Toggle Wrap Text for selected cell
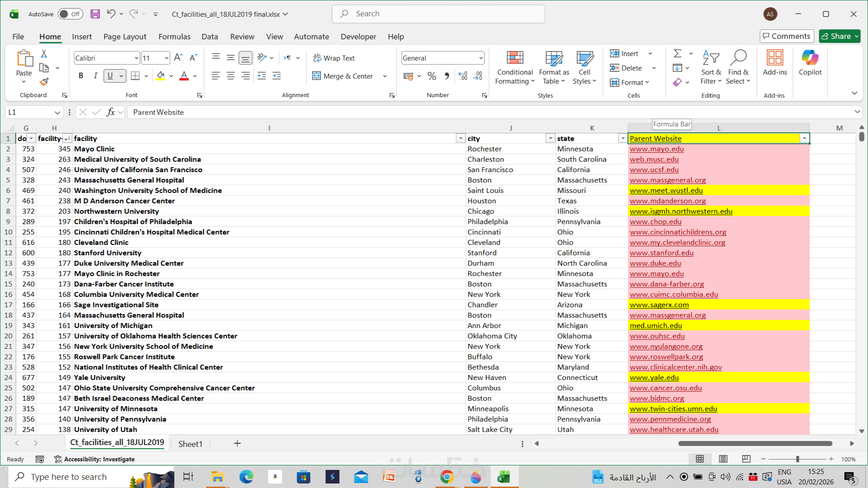Screen dimensions: 868x488 [x=334, y=58]
